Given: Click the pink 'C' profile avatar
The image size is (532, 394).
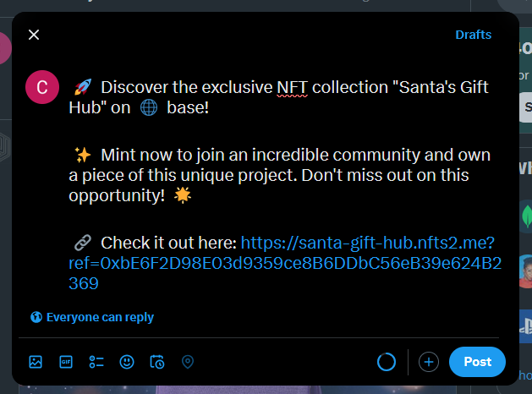Looking at the screenshot, I should [42, 87].
